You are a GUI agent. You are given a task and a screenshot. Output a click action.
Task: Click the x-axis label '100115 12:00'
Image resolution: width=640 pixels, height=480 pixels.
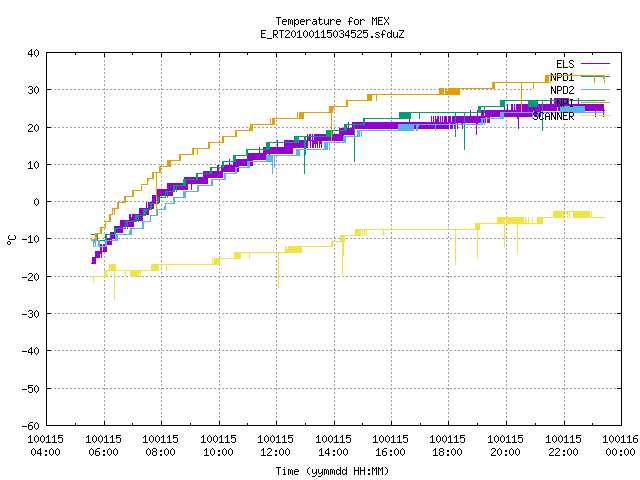276,446
